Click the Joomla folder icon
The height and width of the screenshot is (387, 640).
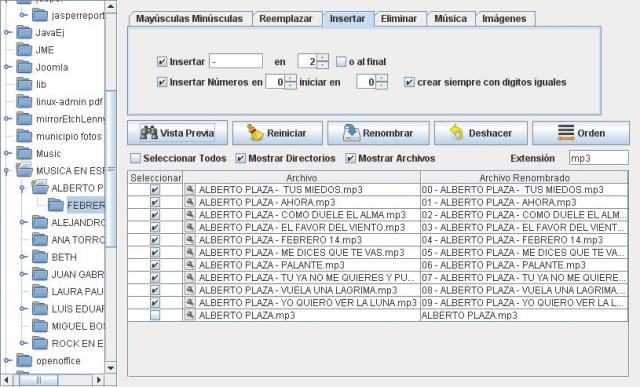pyautogui.click(x=24, y=67)
